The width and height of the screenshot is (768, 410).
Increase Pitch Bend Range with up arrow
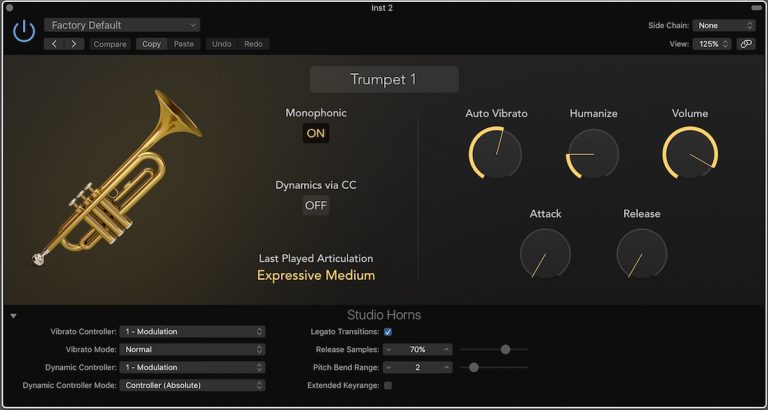(x=447, y=367)
